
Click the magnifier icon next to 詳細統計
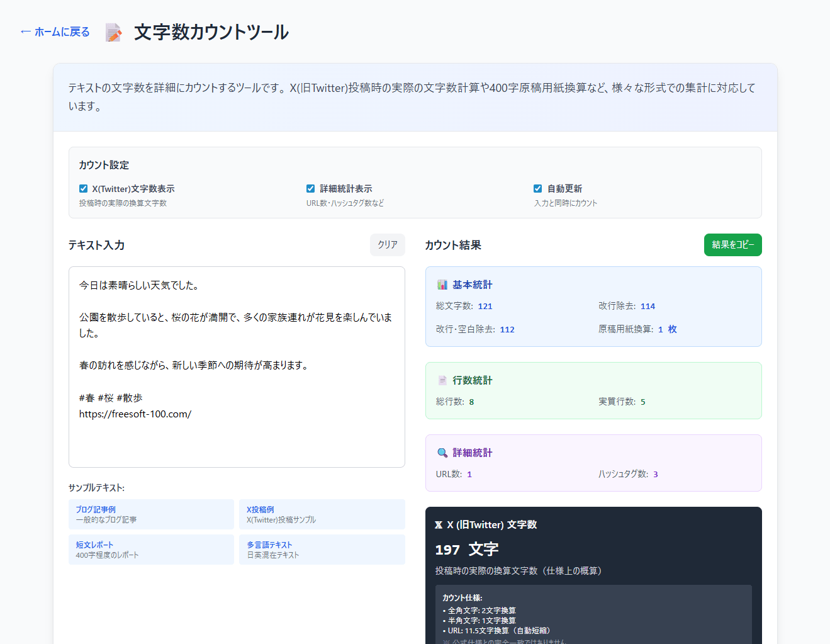pyautogui.click(x=442, y=453)
